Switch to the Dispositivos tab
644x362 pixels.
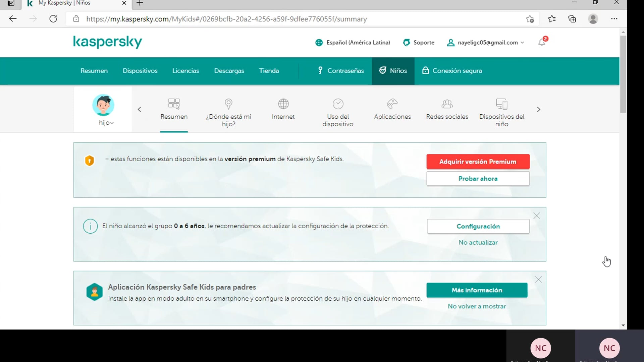click(140, 71)
